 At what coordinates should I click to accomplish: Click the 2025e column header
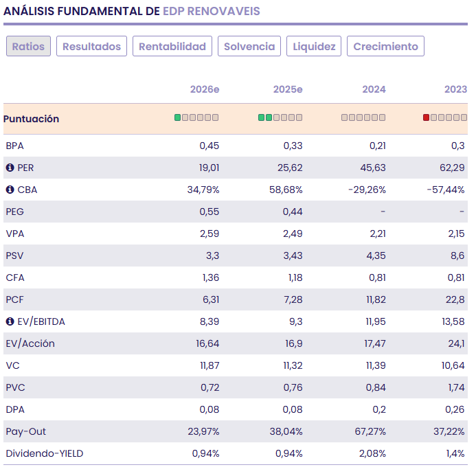click(x=288, y=89)
